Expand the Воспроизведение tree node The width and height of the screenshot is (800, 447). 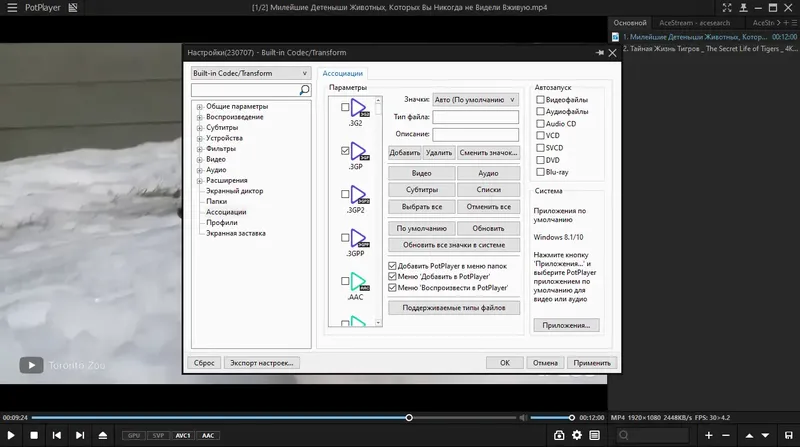[199, 117]
